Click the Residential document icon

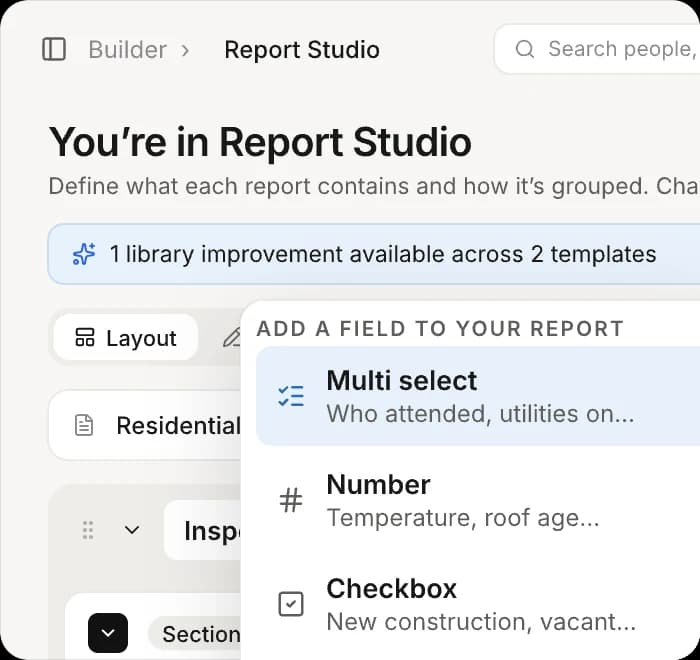click(84, 425)
